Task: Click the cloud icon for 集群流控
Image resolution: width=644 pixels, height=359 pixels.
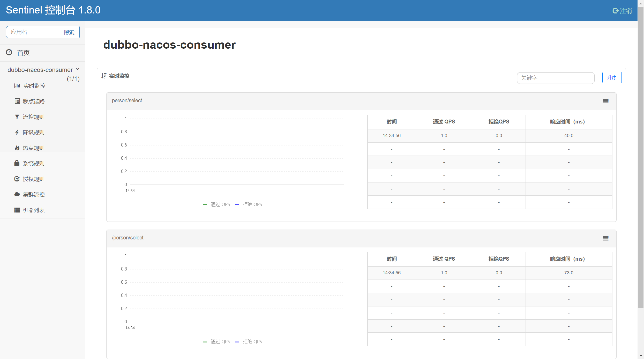Action: [x=17, y=194]
